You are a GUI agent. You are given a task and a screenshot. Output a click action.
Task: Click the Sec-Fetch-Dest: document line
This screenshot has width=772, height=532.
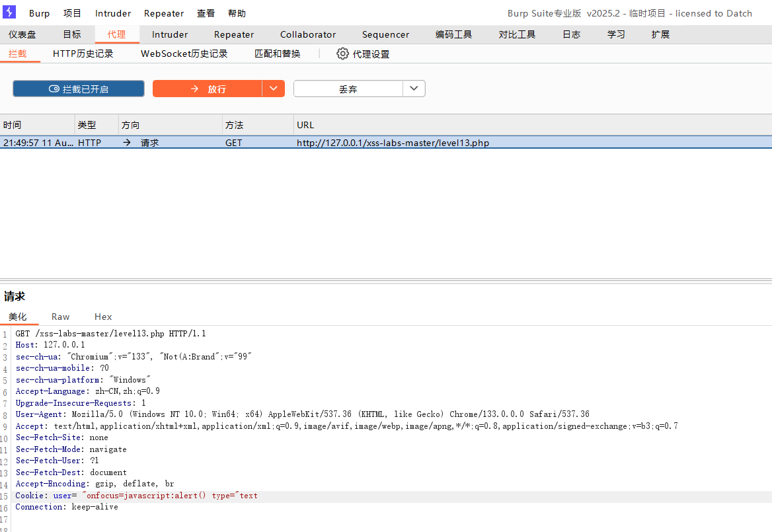point(71,473)
